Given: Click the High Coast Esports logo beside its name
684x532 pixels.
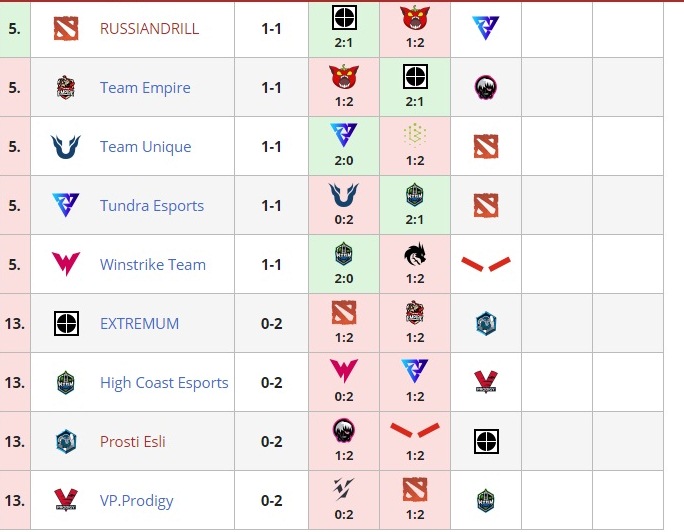Looking at the screenshot, I should 66,382.
